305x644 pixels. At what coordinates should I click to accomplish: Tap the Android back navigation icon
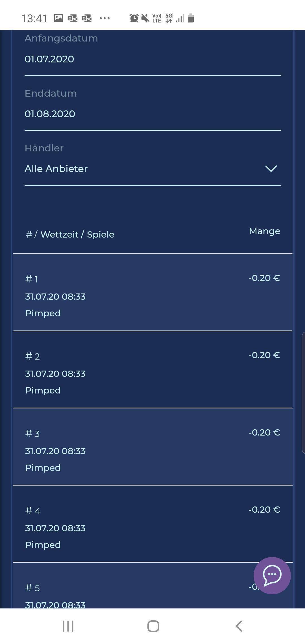[239, 626]
